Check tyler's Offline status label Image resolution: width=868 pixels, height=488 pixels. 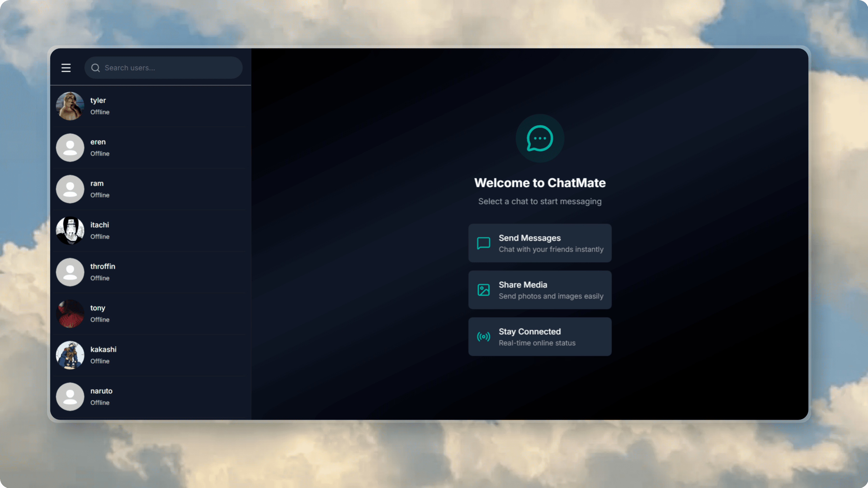100,112
